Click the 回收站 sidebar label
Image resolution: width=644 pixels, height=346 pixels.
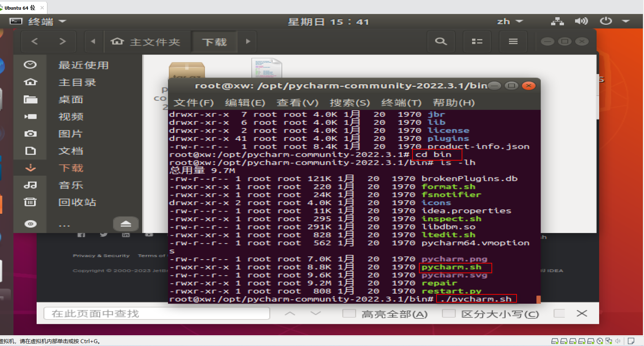point(77,202)
